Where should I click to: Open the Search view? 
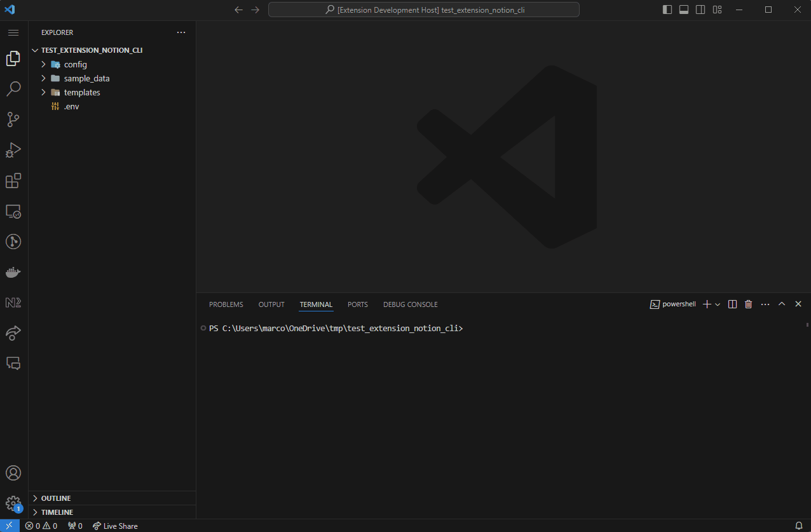point(13,89)
